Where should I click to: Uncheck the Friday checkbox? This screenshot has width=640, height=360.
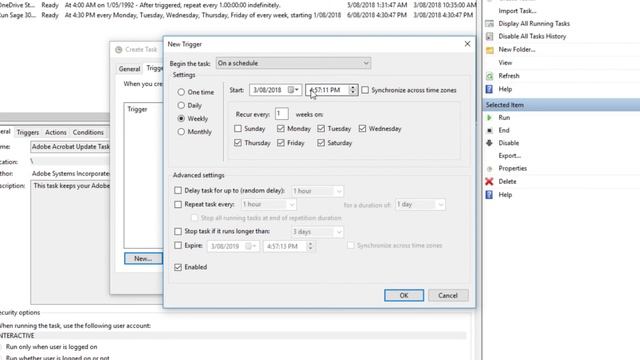280,143
